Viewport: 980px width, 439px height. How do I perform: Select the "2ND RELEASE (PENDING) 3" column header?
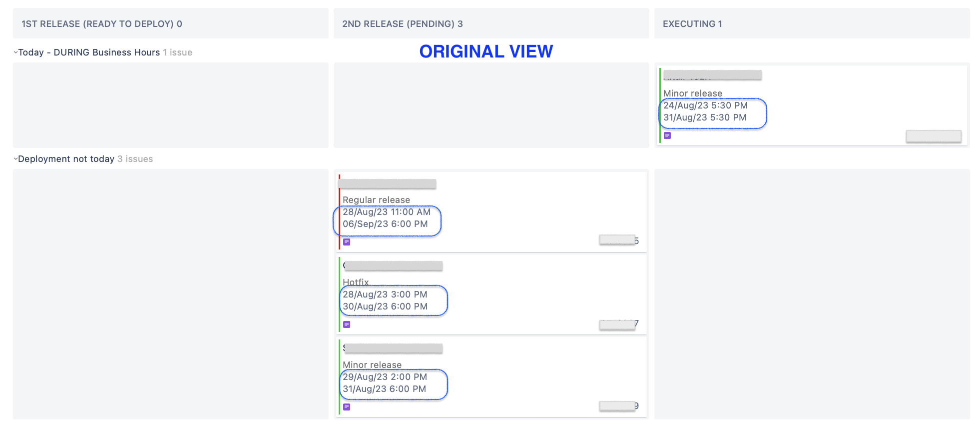[x=402, y=23]
